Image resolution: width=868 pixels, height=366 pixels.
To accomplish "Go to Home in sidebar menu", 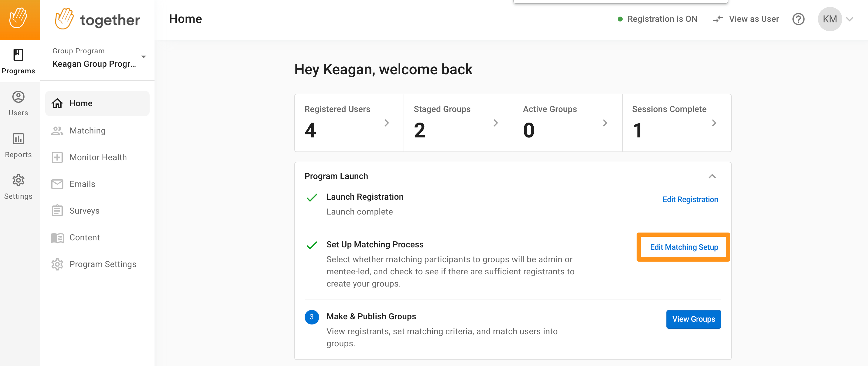I will click(97, 103).
